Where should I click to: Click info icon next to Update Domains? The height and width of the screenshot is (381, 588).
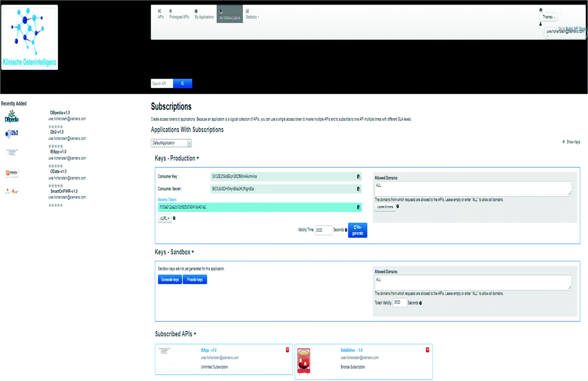(398, 207)
